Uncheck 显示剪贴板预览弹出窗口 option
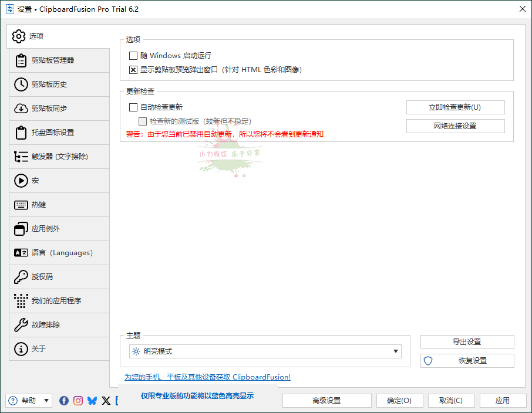 click(133, 70)
